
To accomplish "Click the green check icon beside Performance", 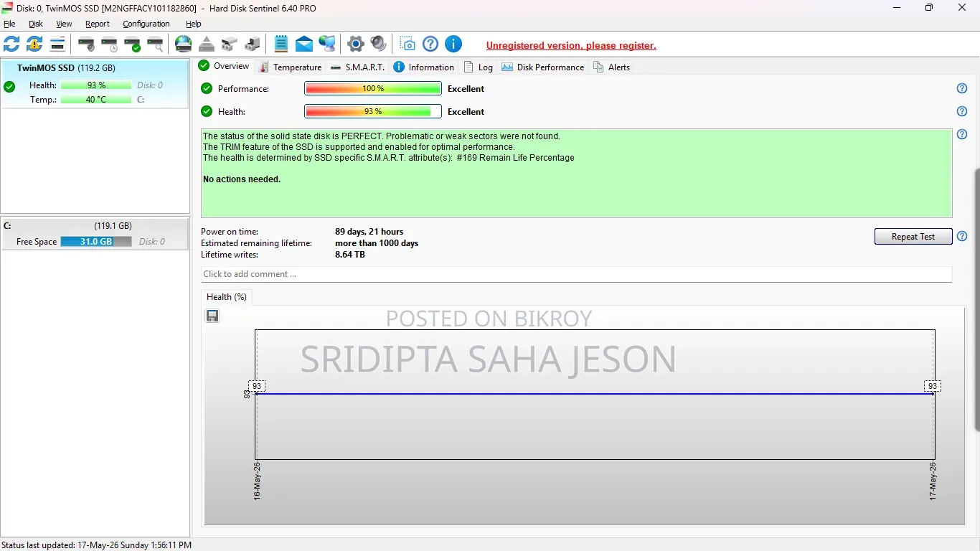I will 207,88.
